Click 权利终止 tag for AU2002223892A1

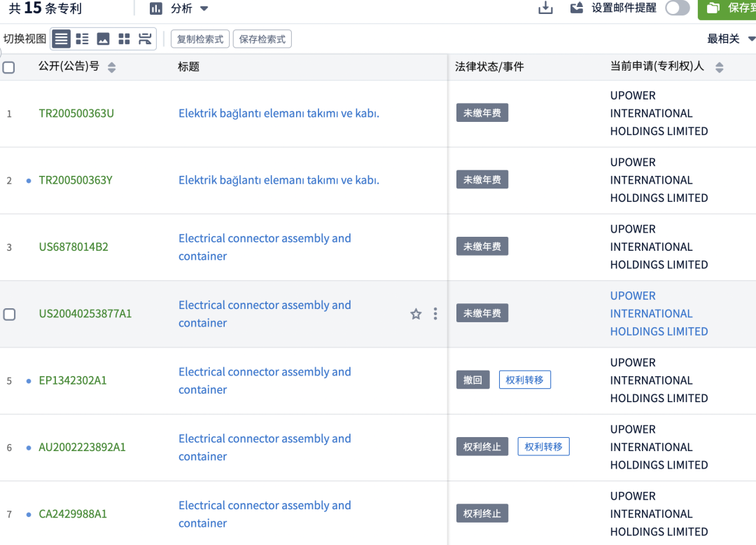pyautogui.click(x=482, y=447)
